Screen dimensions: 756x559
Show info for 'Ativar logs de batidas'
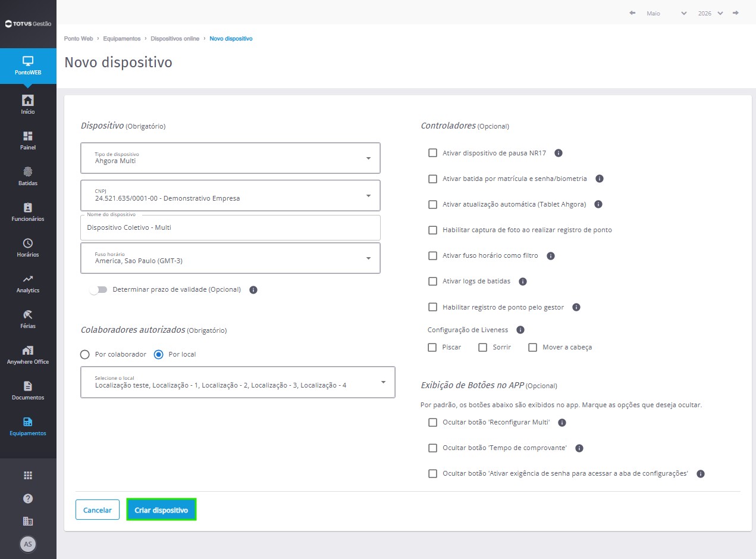point(523,282)
